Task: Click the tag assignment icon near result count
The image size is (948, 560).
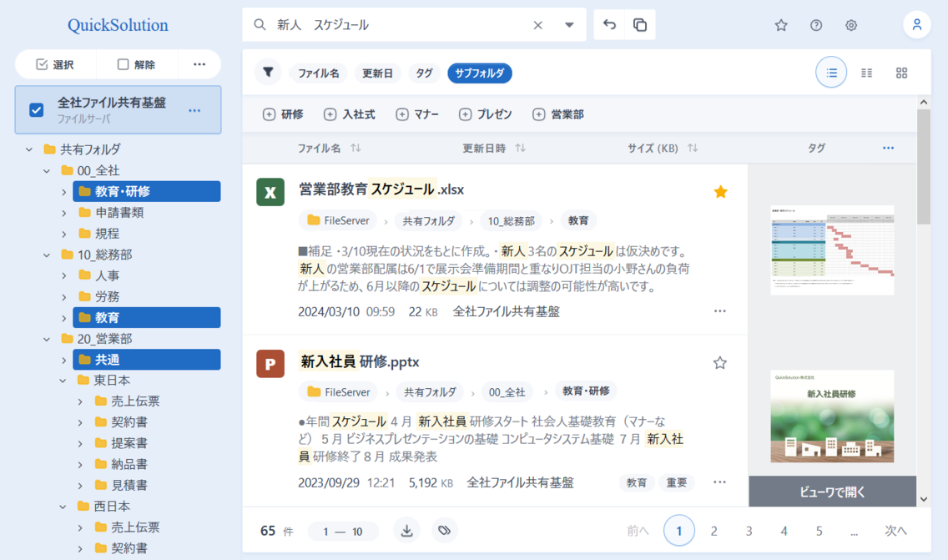Action: click(x=444, y=530)
